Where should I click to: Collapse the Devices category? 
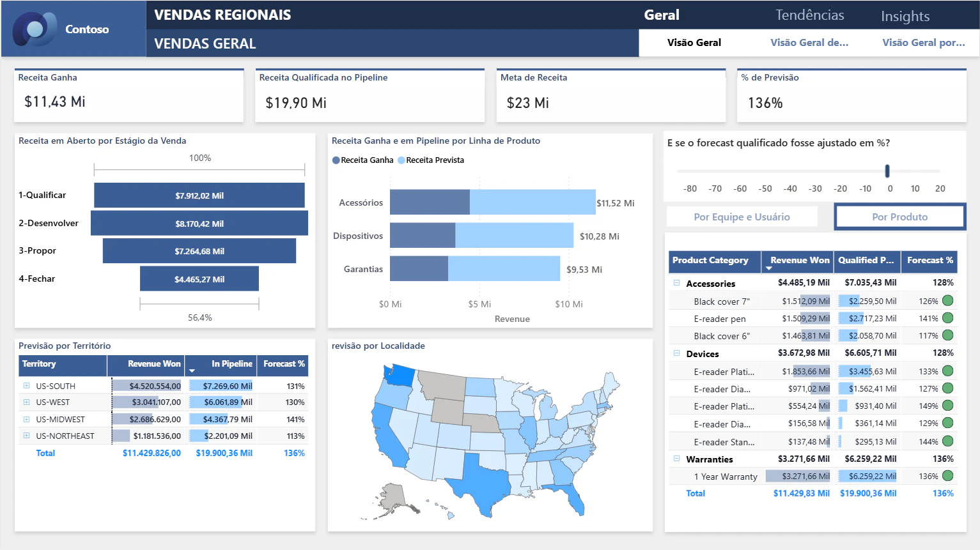(x=676, y=353)
